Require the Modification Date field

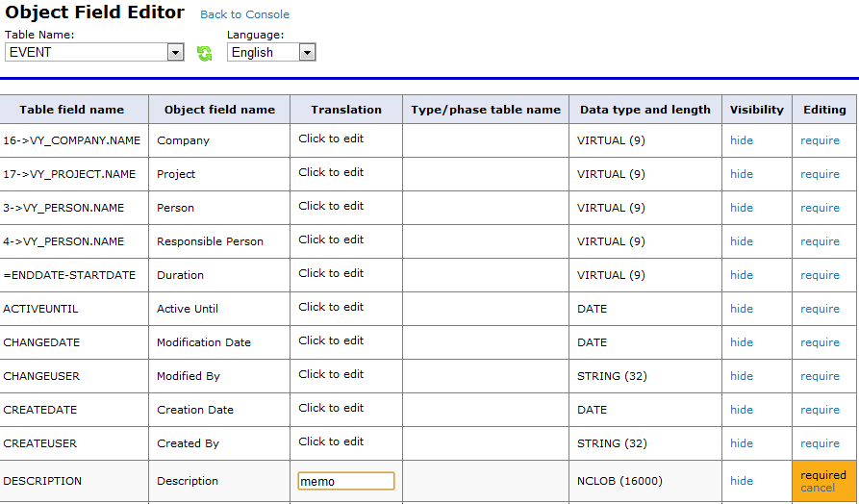(x=820, y=342)
